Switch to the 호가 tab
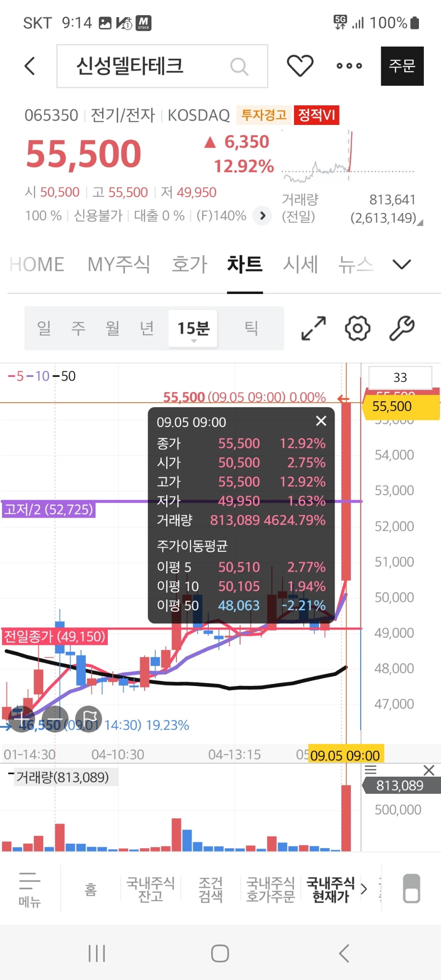Image resolution: width=441 pixels, height=980 pixels. [x=190, y=265]
